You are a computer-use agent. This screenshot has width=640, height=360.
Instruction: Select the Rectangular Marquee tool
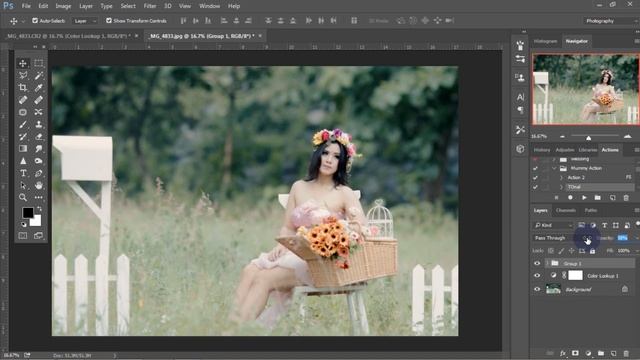pos(38,63)
